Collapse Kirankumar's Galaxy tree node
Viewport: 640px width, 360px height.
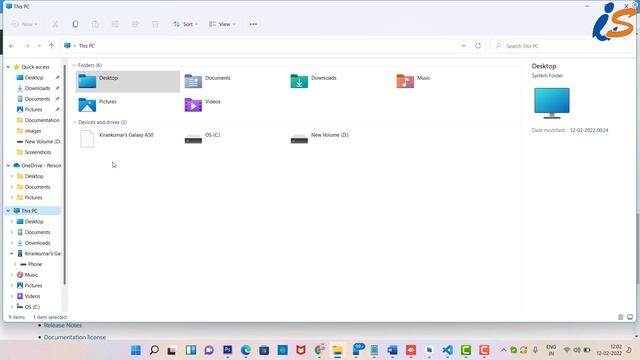[12, 254]
